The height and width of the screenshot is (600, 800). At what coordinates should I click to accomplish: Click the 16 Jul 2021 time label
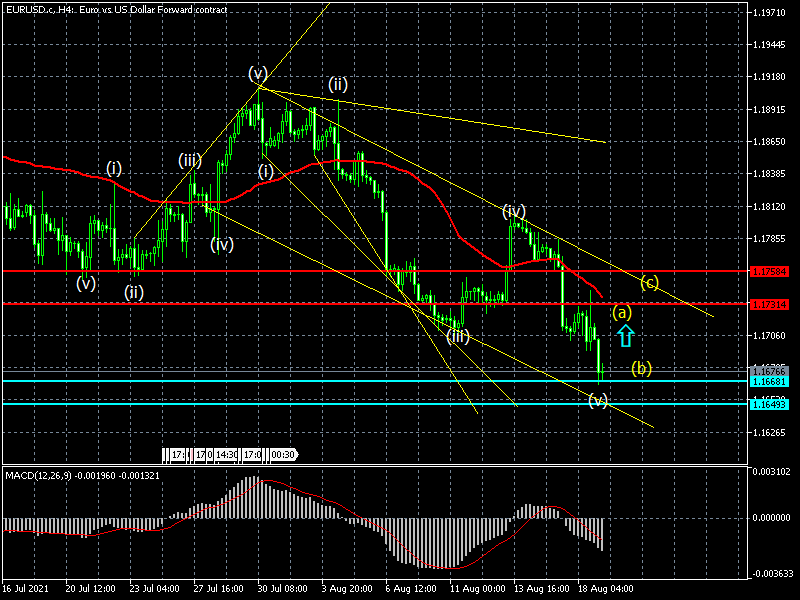pyautogui.click(x=26, y=589)
